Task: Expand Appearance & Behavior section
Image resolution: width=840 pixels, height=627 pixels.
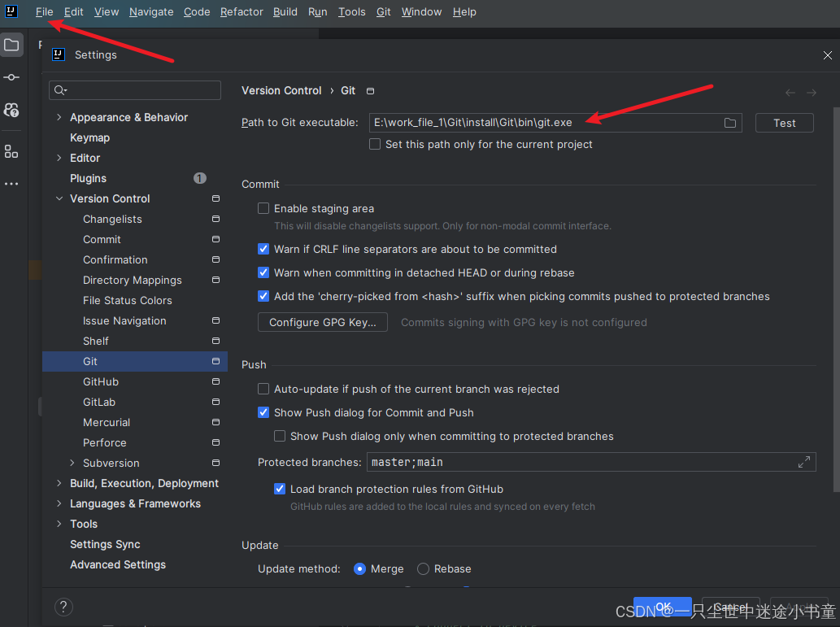Action: (59, 117)
